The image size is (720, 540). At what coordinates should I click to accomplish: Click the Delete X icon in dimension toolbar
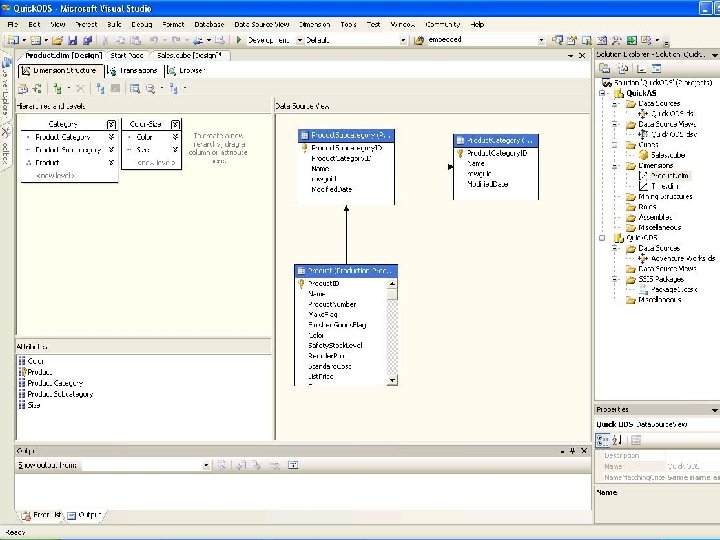point(81,89)
